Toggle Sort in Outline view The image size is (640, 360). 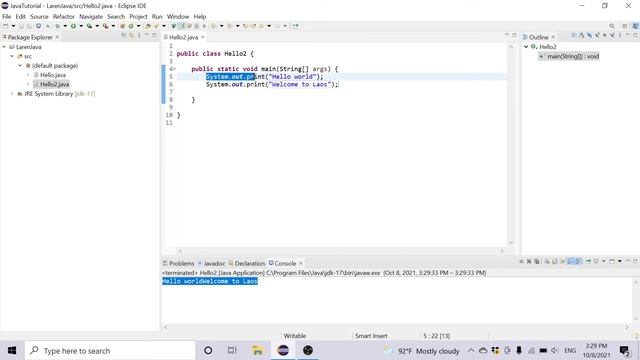pyautogui.click(x=582, y=35)
